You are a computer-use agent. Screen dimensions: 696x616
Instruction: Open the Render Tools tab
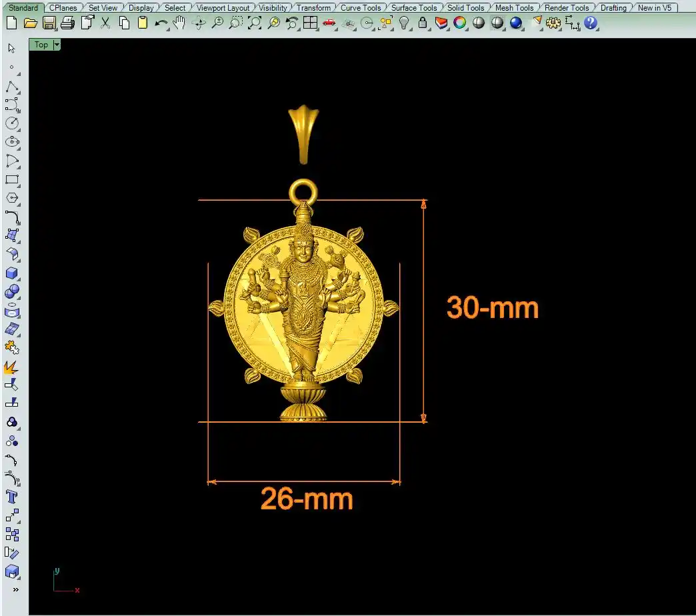[x=567, y=8]
